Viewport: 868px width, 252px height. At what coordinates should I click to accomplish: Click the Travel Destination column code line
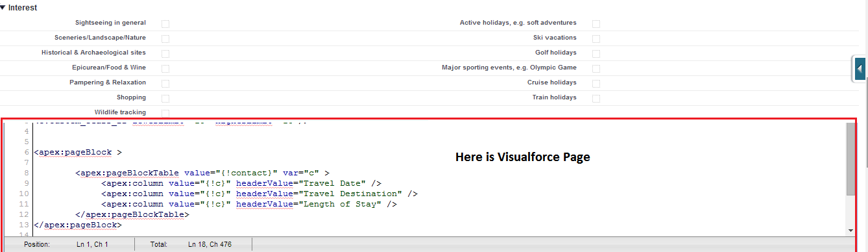point(259,194)
